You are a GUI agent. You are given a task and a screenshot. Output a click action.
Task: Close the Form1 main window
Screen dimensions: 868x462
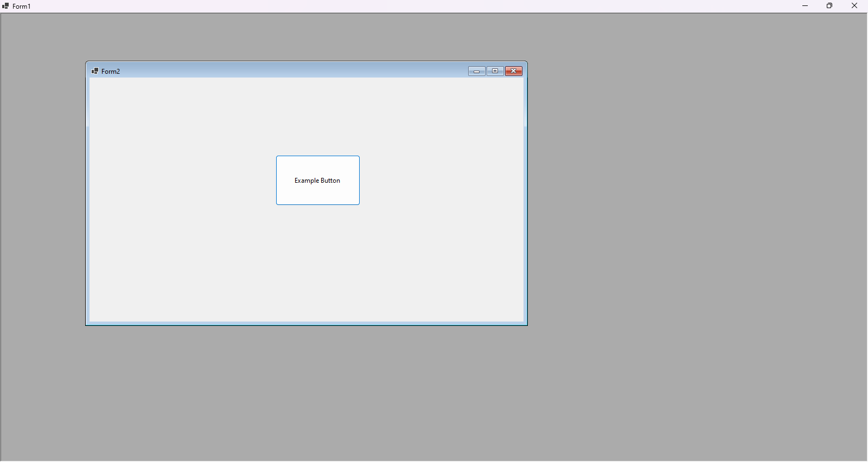854,6
